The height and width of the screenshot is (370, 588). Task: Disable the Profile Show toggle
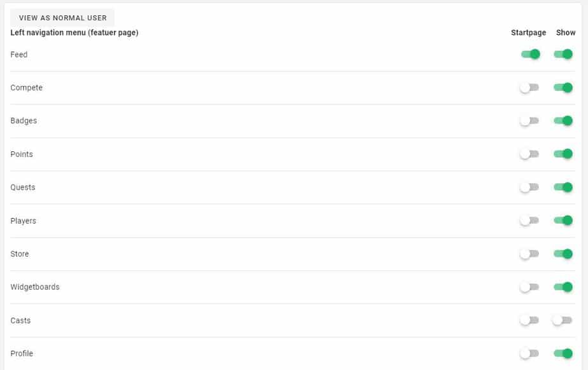(563, 353)
